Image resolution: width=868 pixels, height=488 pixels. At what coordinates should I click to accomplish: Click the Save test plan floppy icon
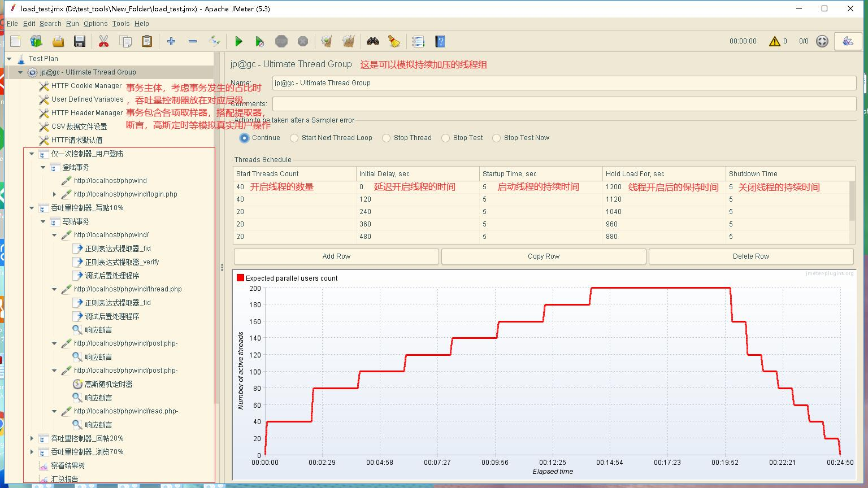pos(80,41)
